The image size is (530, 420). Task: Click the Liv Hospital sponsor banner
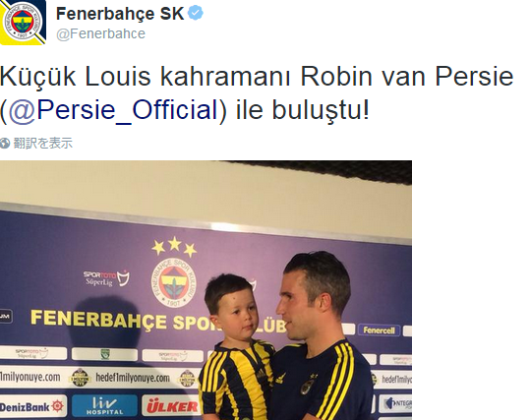[105, 406]
